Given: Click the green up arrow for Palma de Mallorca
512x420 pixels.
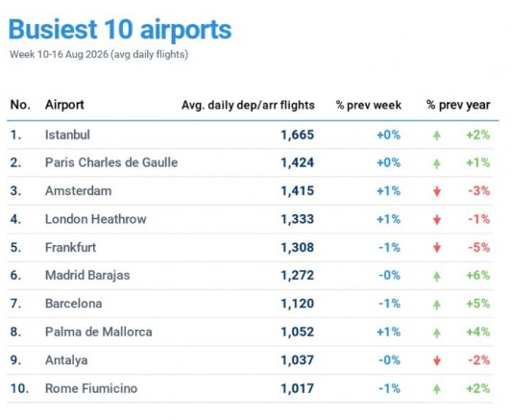Looking at the screenshot, I should [x=436, y=333].
